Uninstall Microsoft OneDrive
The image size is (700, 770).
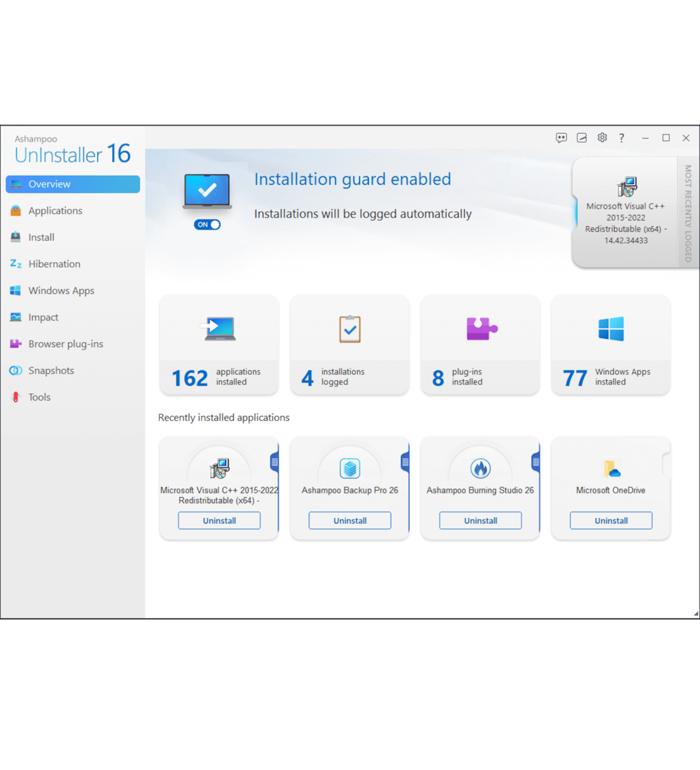(x=610, y=521)
